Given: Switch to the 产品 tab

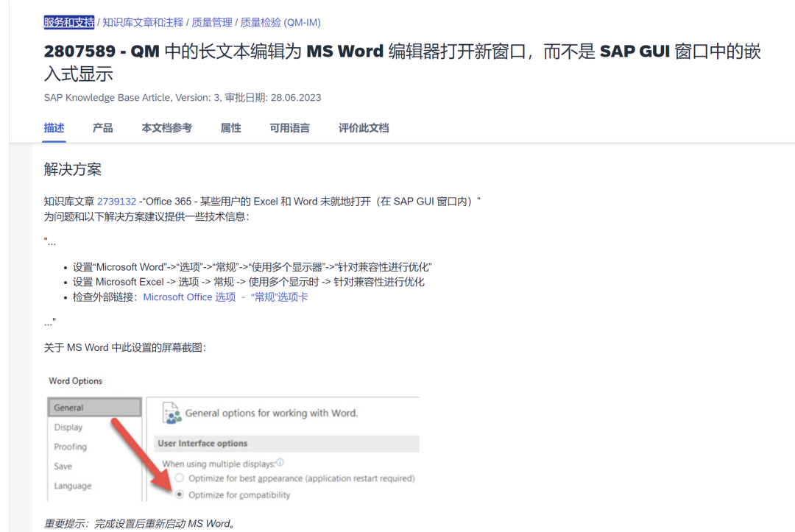Looking at the screenshot, I should click(102, 128).
